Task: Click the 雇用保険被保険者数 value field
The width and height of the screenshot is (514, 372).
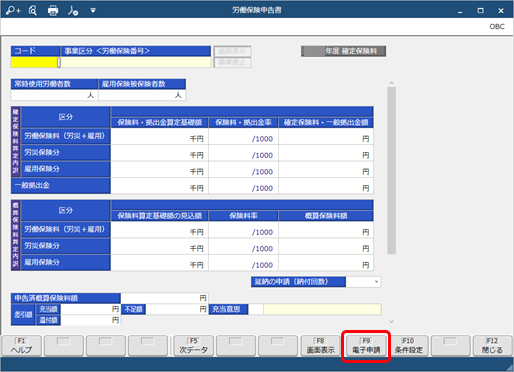Action: point(142,95)
